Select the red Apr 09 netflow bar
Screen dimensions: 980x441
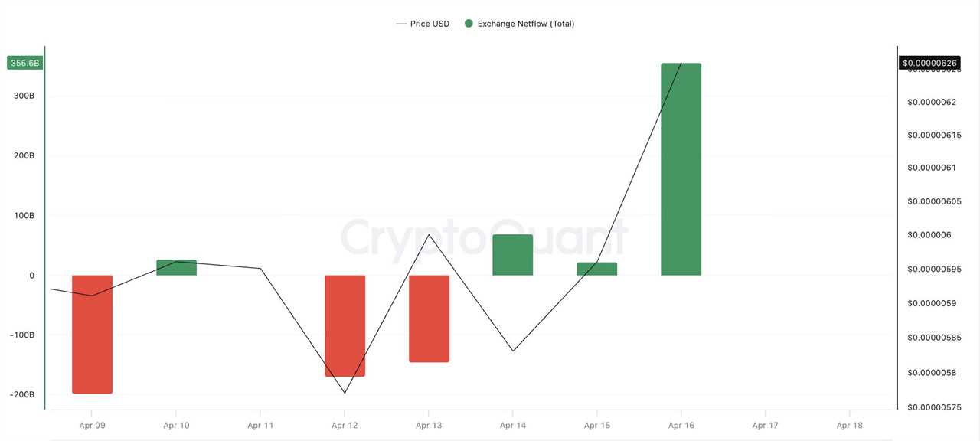click(92, 334)
